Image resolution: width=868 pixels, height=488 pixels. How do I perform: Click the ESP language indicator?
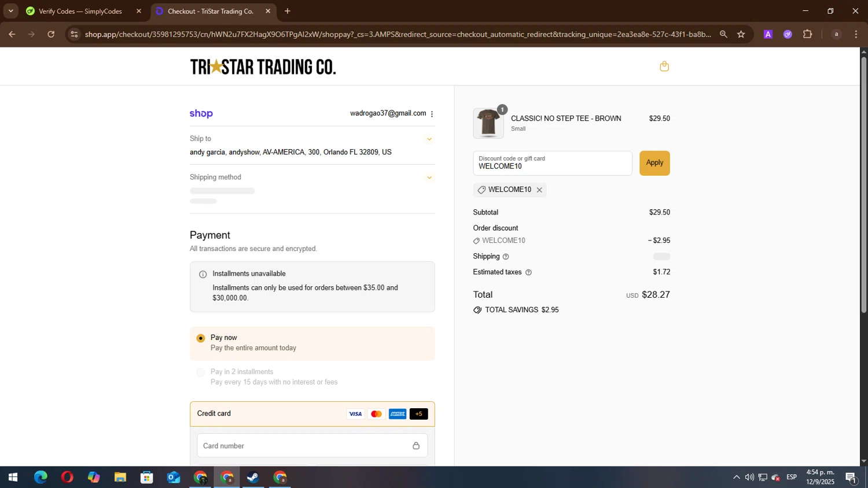click(792, 478)
